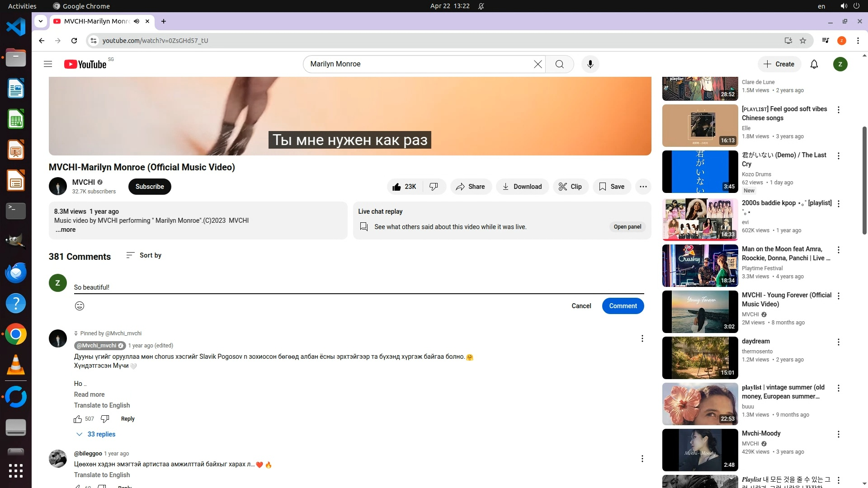Click the voice search microphone icon

[x=590, y=64]
